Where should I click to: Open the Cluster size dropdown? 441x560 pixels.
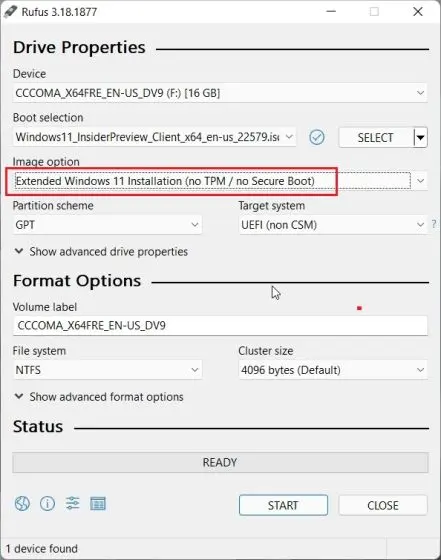point(333,370)
